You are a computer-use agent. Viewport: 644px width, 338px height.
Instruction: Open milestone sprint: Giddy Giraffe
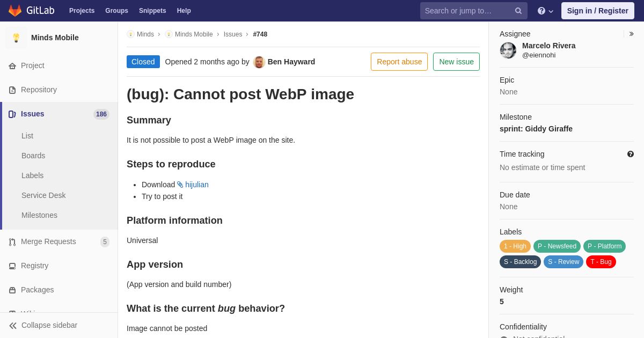tap(536, 129)
